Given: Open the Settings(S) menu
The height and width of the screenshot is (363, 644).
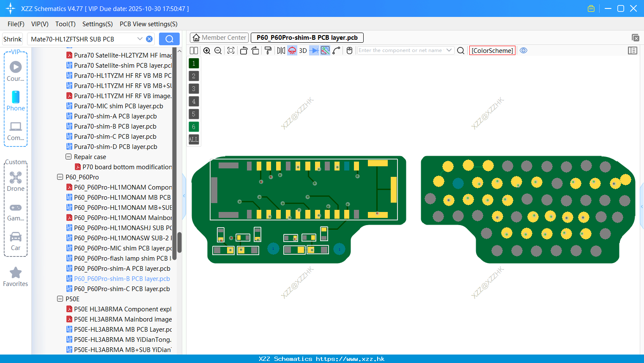Looking at the screenshot, I should coord(98,24).
